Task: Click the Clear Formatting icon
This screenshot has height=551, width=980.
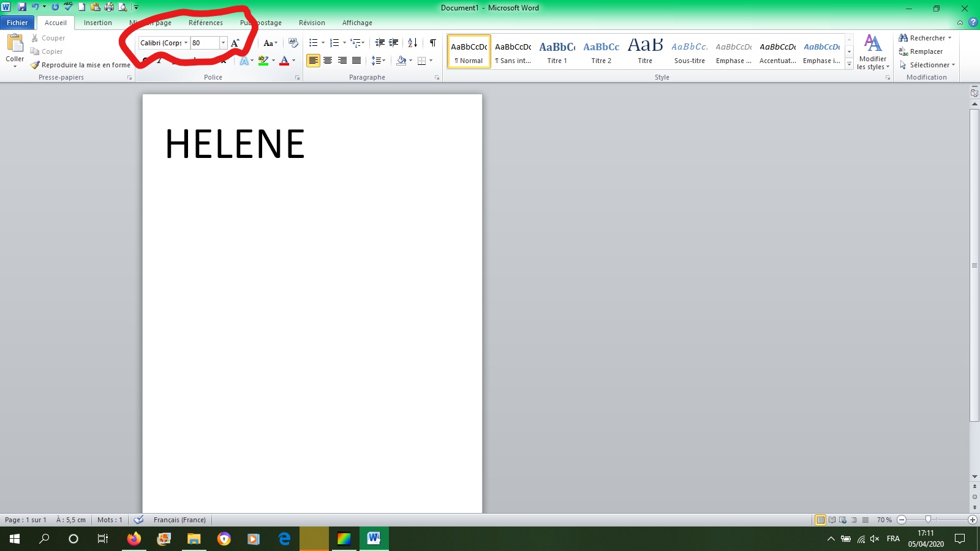Action: click(293, 43)
